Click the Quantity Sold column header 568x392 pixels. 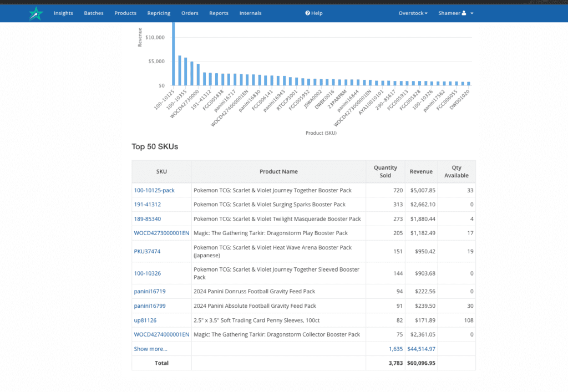(x=386, y=171)
